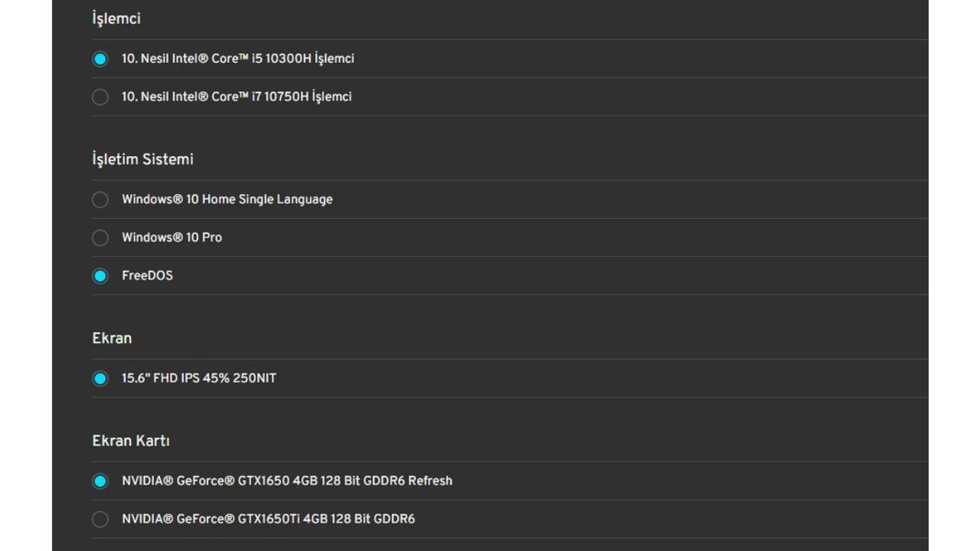The image size is (980, 551).
Task: Click the "FreeDOS" label text
Action: coord(147,276)
